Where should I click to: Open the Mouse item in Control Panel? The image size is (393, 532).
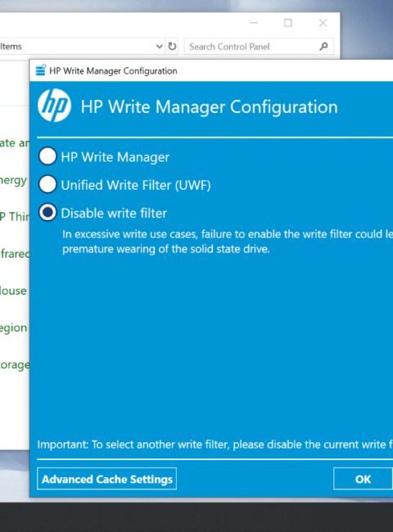tap(13, 291)
